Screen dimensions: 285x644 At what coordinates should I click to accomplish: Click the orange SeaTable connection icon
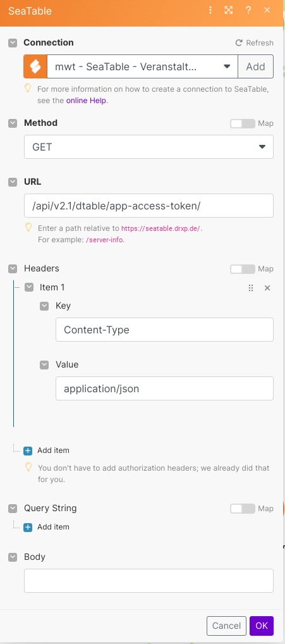click(x=35, y=66)
